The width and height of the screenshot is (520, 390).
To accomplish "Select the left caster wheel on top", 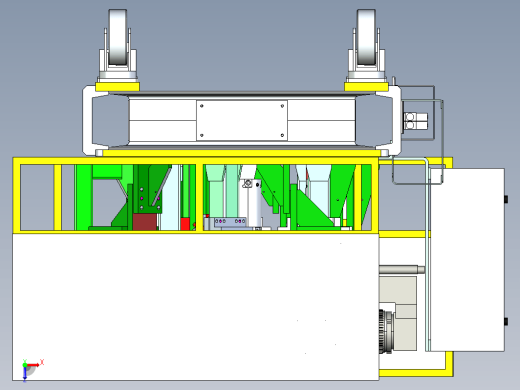I will [118, 37].
